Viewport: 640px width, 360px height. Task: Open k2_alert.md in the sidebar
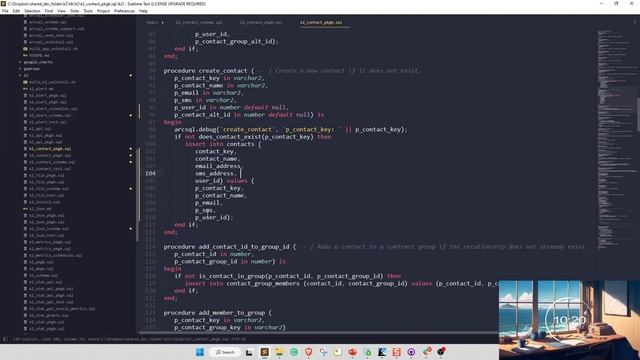tap(41, 89)
